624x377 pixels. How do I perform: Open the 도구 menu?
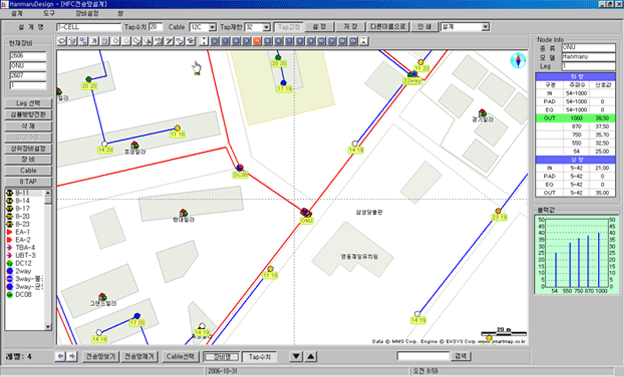[x=49, y=13]
